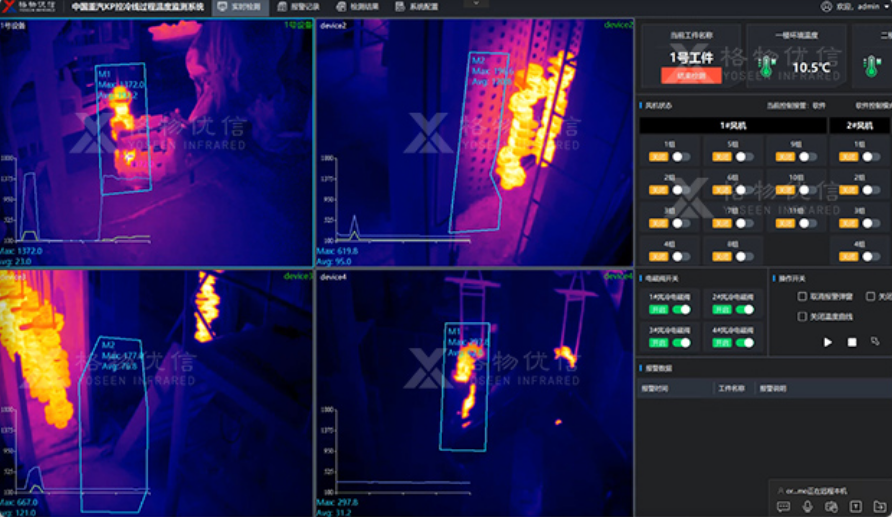Viewport: 892px width, 517px height.
Task: Open the admin account dropdown arrow
Action: click(885, 6)
